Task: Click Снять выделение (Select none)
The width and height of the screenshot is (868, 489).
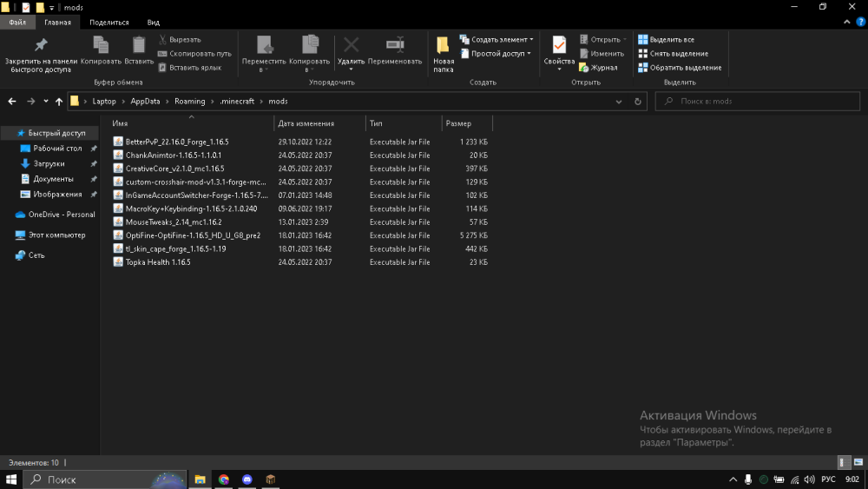Action: (x=674, y=54)
